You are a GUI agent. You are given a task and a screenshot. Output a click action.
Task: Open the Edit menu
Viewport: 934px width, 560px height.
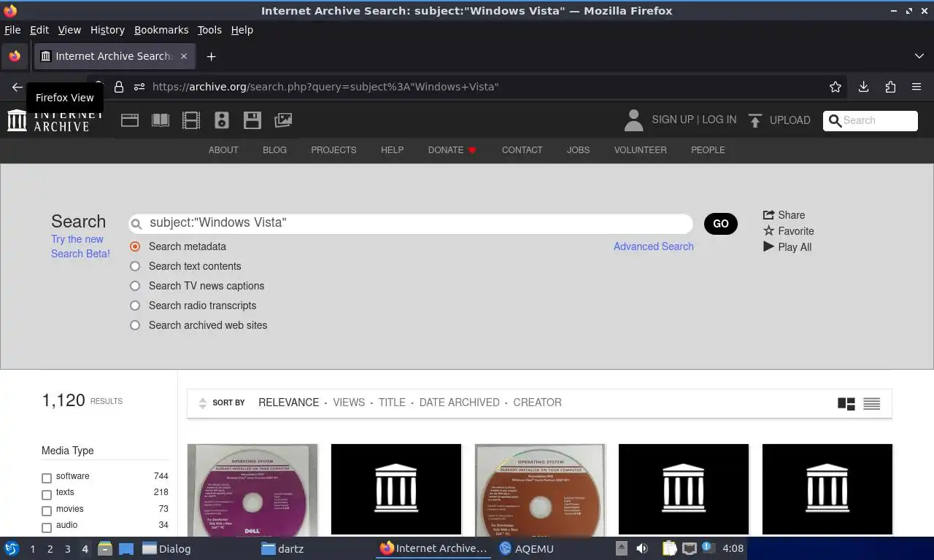(39, 30)
